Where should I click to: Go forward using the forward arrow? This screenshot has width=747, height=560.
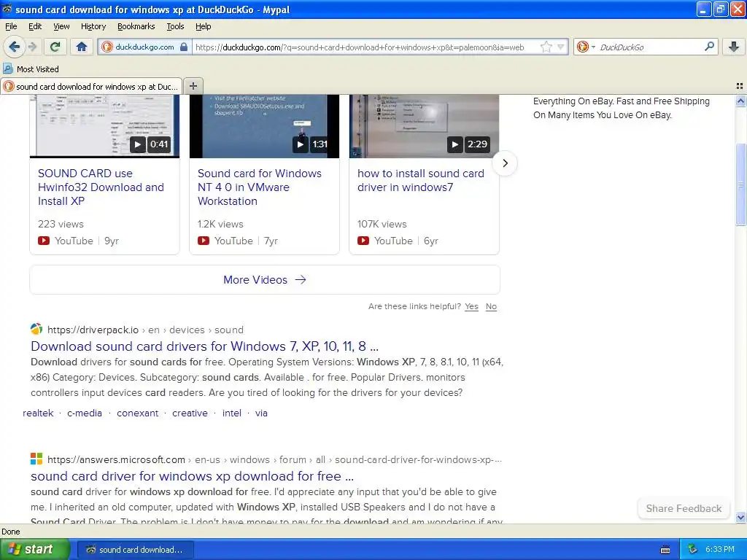click(32, 47)
